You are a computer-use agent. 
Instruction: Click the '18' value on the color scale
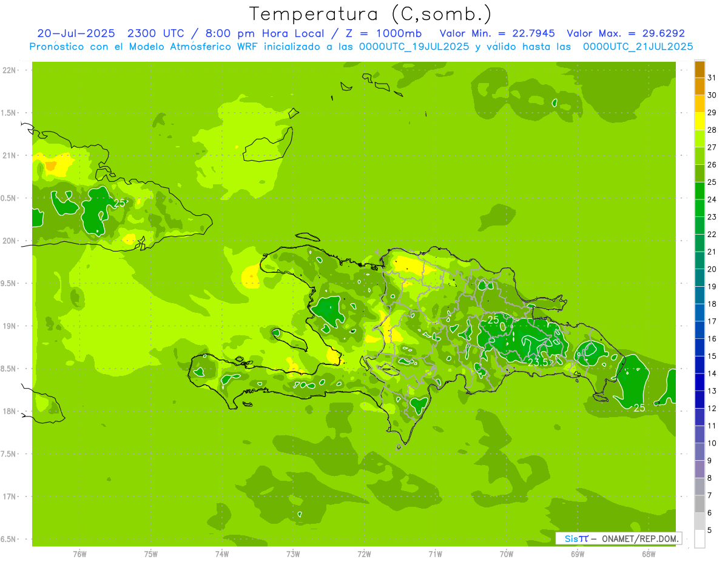tap(712, 304)
